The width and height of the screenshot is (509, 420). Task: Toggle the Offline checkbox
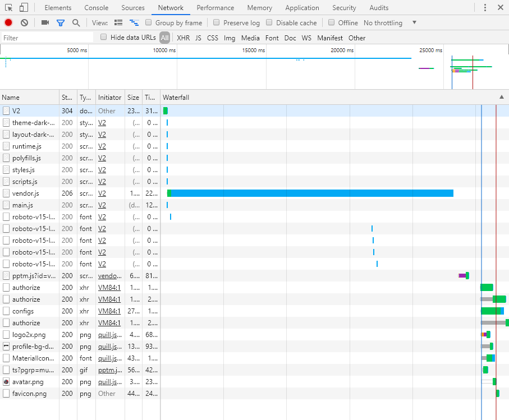(x=331, y=22)
